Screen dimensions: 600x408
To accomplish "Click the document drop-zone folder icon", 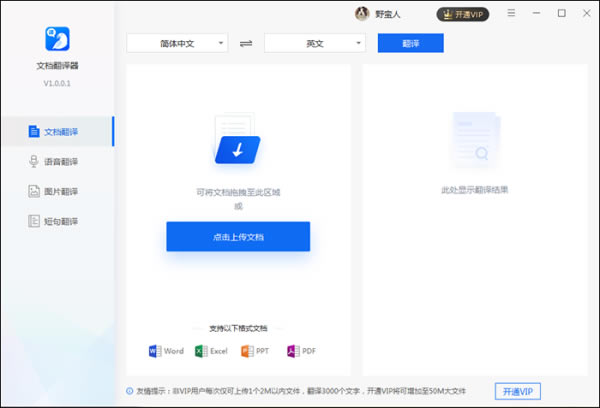I will pyautogui.click(x=237, y=143).
